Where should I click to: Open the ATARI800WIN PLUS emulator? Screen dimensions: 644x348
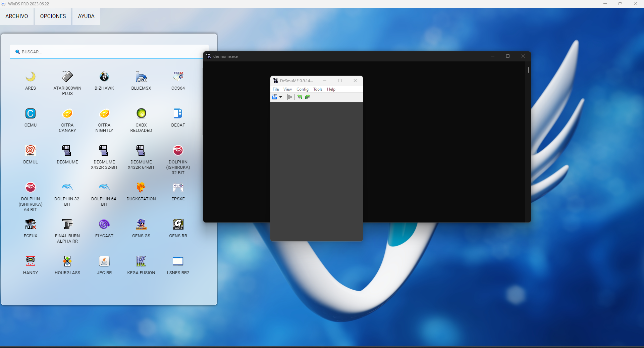click(67, 77)
